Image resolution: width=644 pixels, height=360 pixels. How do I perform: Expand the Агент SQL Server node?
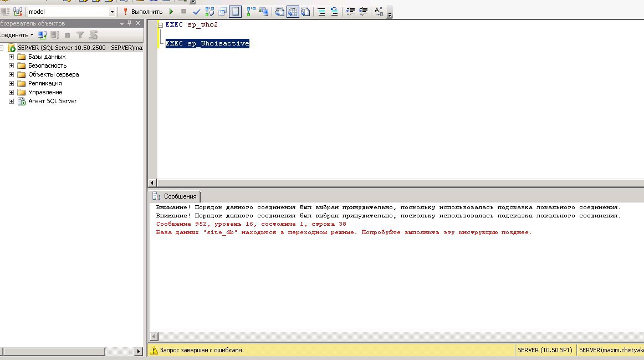pos(11,101)
